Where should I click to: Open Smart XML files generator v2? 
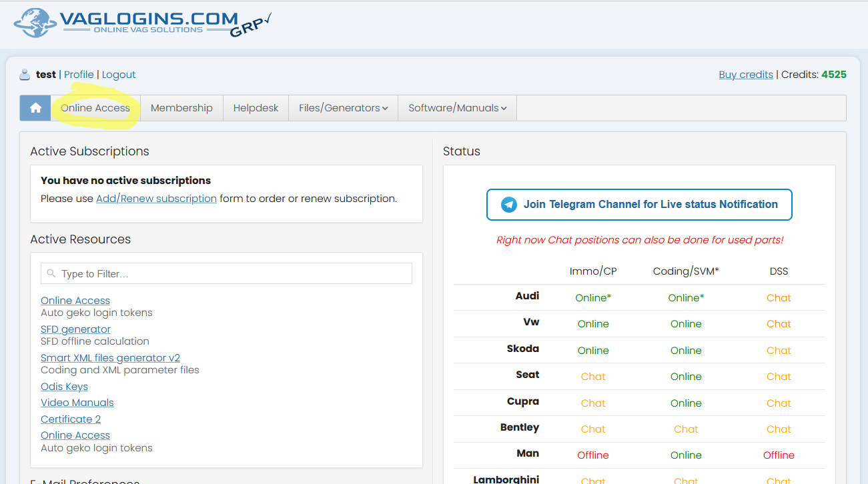tap(110, 358)
